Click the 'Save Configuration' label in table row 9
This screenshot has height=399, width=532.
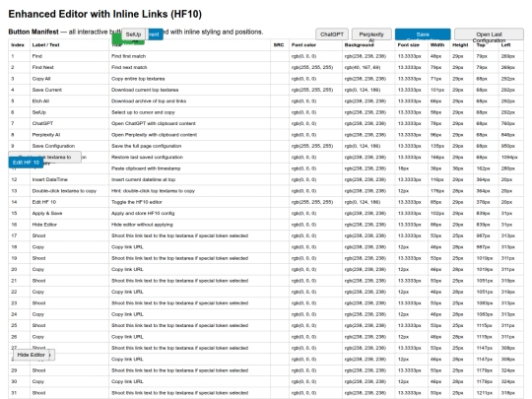click(x=53, y=146)
